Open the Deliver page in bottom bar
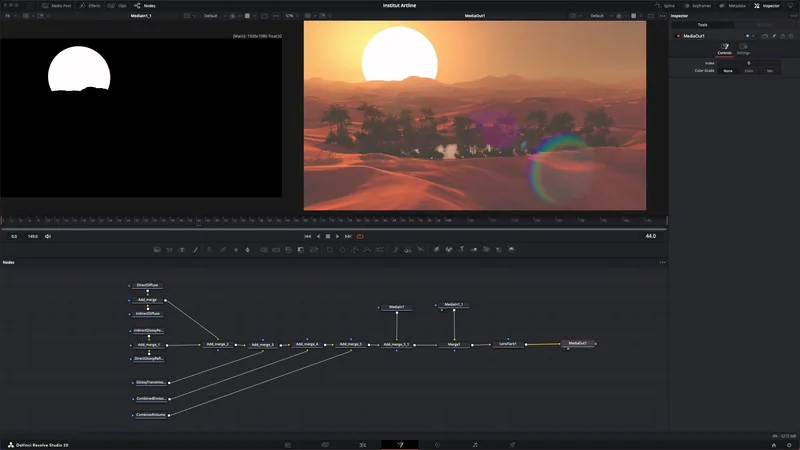The width and height of the screenshot is (800, 450). tap(512, 445)
